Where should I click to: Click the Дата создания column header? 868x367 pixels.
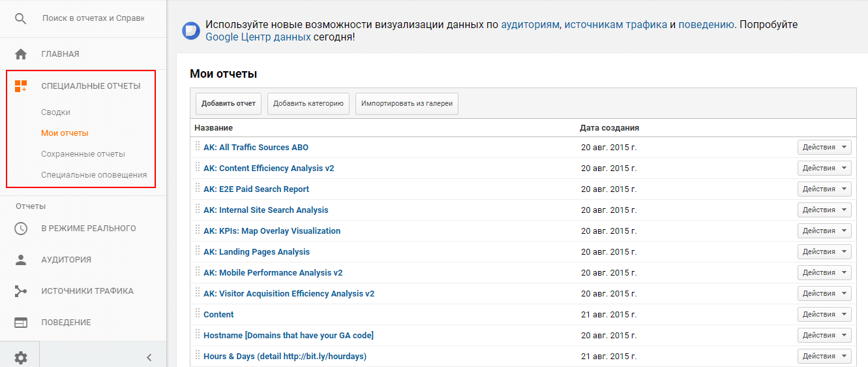click(x=609, y=128)
